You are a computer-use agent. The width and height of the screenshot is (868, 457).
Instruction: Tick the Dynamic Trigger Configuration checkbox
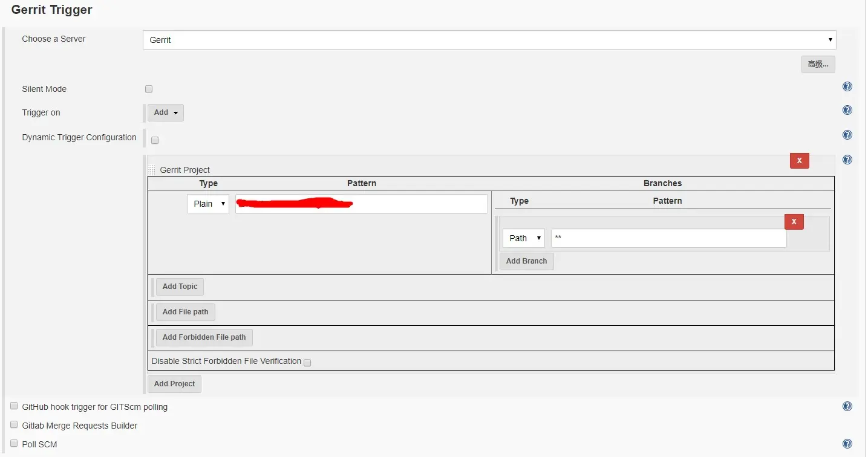(155, 140)
